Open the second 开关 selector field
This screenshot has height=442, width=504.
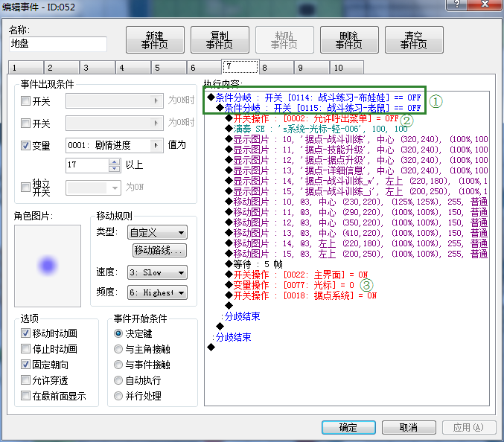click(x=115, y=123)
